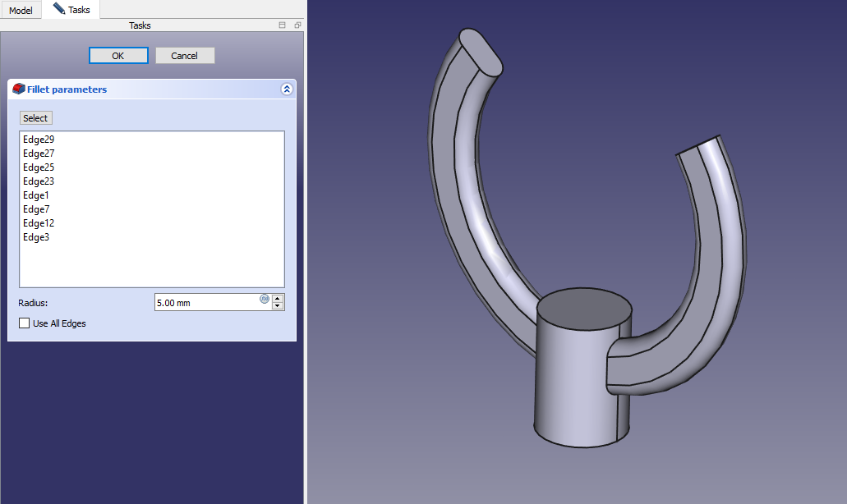Cancel the fillet operation
The image size is (847, 504).
(184, 55)
